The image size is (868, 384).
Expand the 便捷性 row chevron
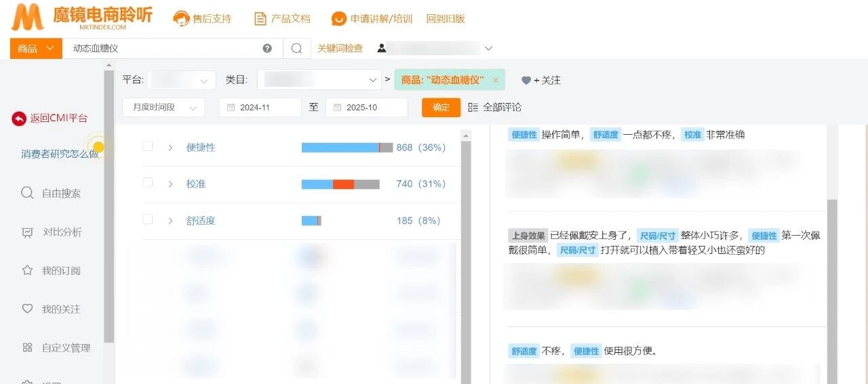click(170, 148)
